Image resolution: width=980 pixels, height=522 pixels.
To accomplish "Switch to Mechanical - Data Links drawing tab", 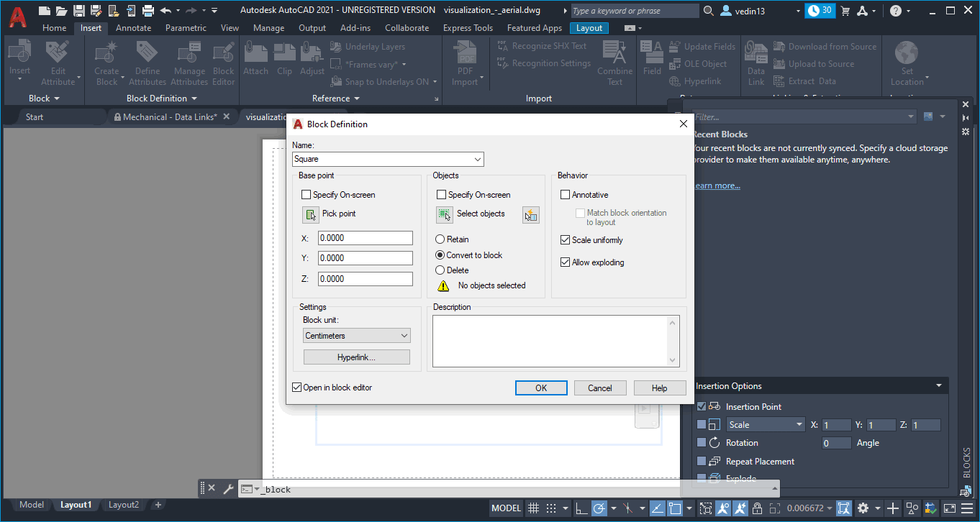I will [170, 116].
